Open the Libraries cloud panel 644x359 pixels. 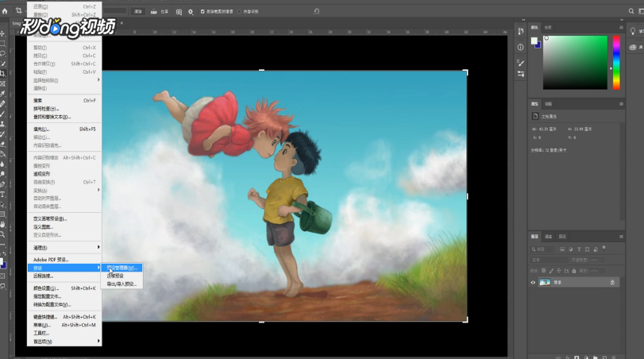pos(633,47)
